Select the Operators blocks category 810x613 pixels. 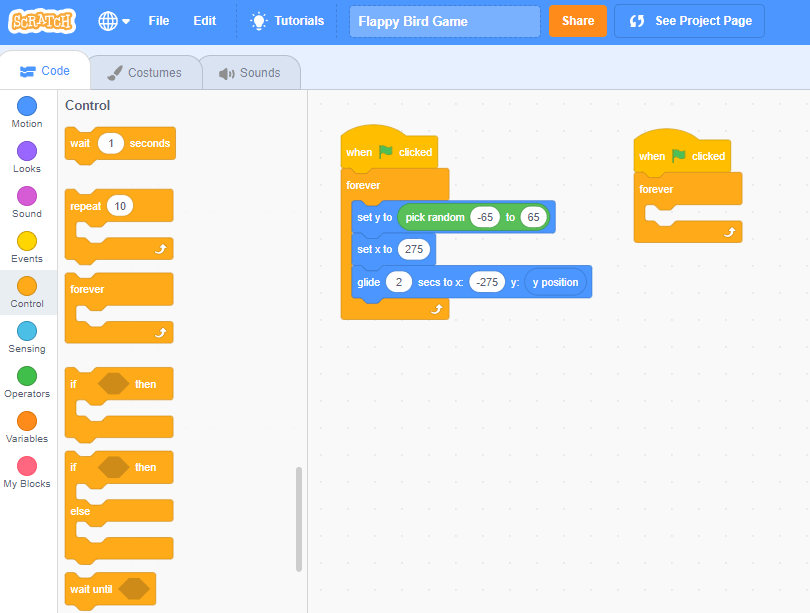27,382
